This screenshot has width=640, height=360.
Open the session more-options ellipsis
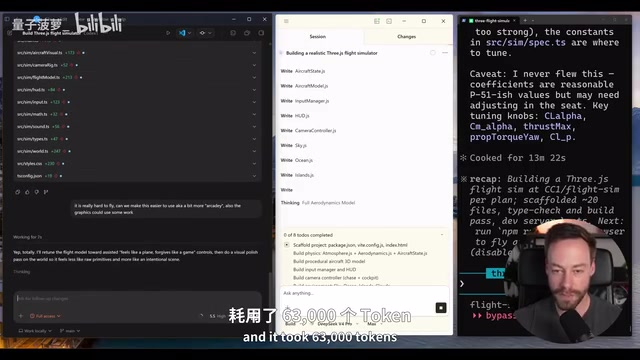pos(445,53)
